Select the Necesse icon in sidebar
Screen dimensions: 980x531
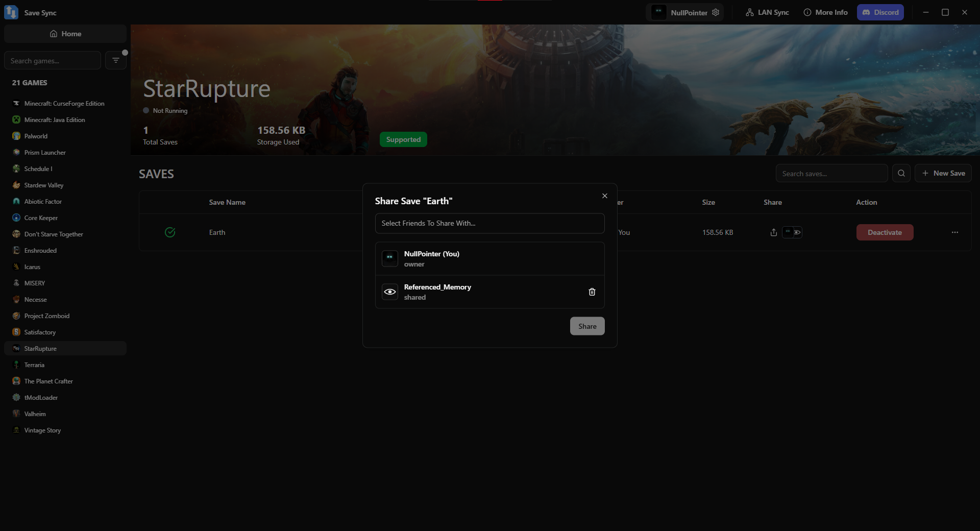16,300
